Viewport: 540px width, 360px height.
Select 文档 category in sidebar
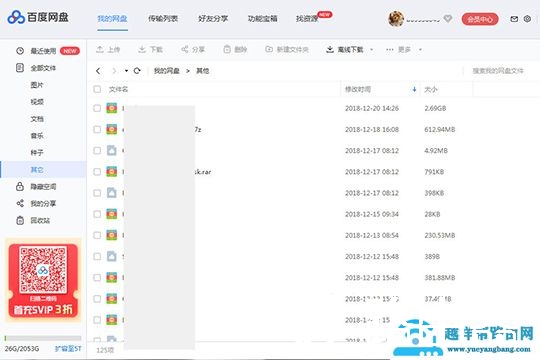coord(37,119)
